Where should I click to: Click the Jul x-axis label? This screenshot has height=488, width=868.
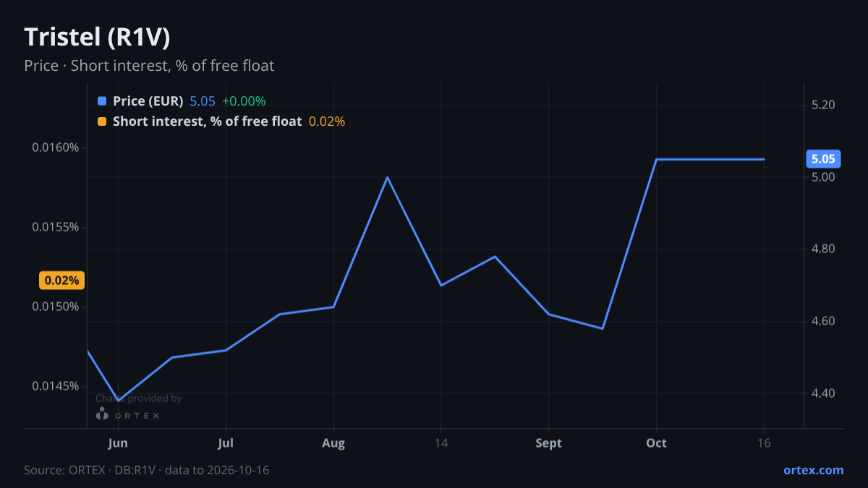pos(226,443)
